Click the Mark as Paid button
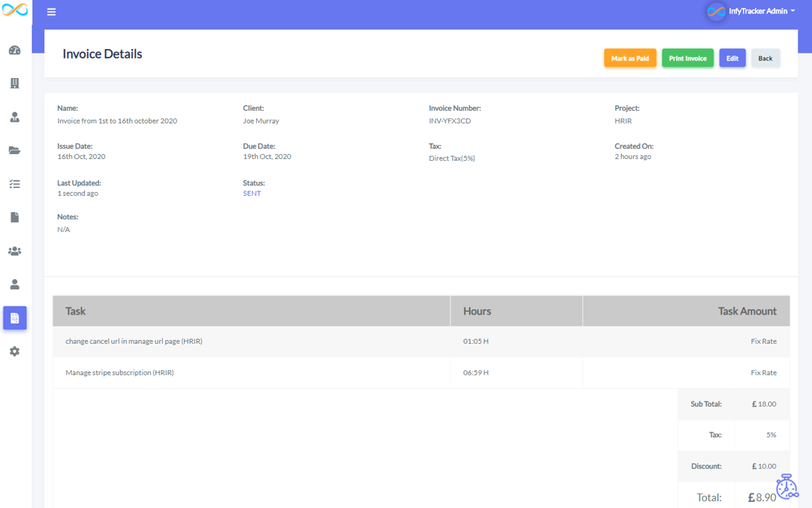The image size is (812, 508). tap(630, 58)
